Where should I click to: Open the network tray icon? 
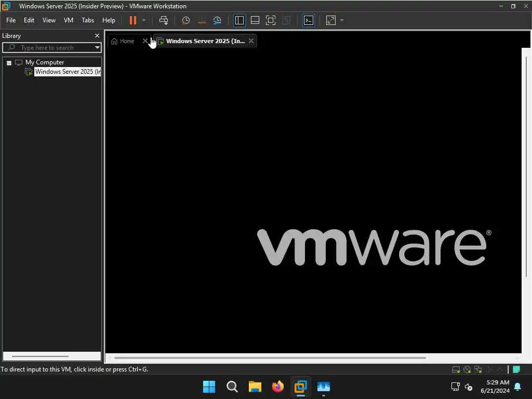click(x=455, y=387)
